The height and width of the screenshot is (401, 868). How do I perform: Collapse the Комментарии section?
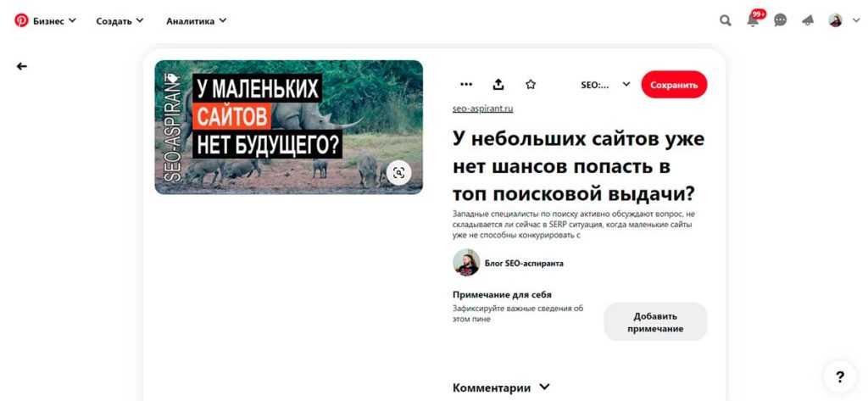546,387
